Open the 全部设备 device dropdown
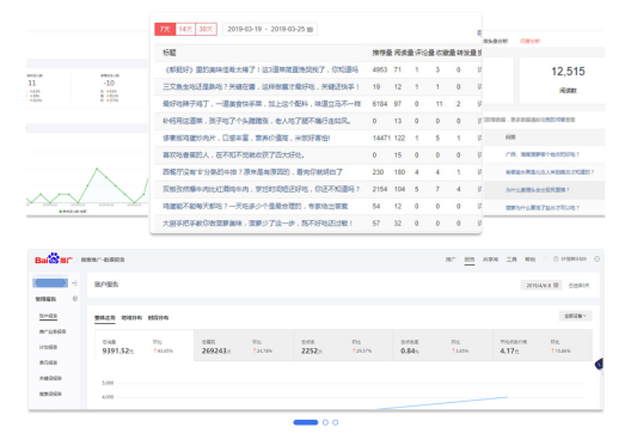This screenshot has width=625, height=433. 575,316
